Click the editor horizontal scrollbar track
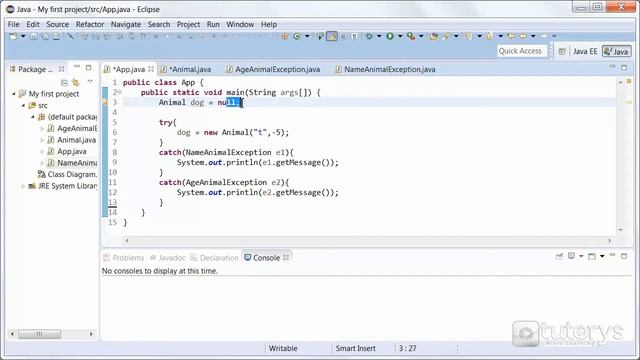 [x=368, y=241]
